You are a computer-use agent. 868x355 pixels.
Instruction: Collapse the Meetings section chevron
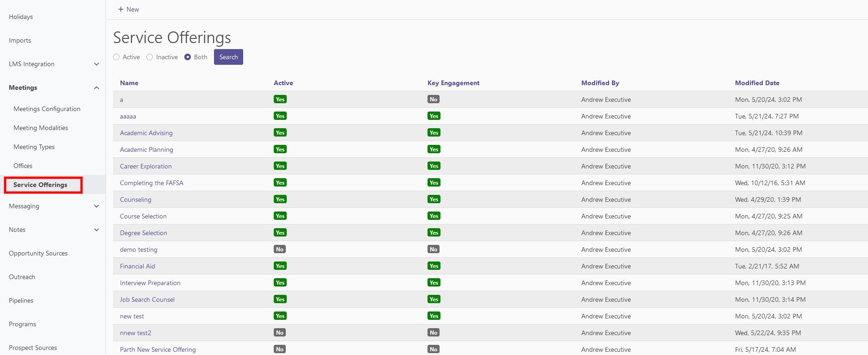click(x=96, y=87)
